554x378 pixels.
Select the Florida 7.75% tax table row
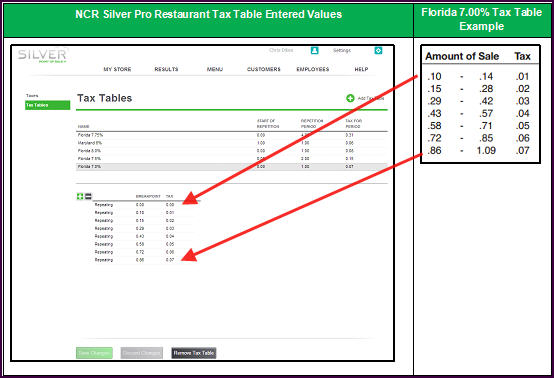232,135
